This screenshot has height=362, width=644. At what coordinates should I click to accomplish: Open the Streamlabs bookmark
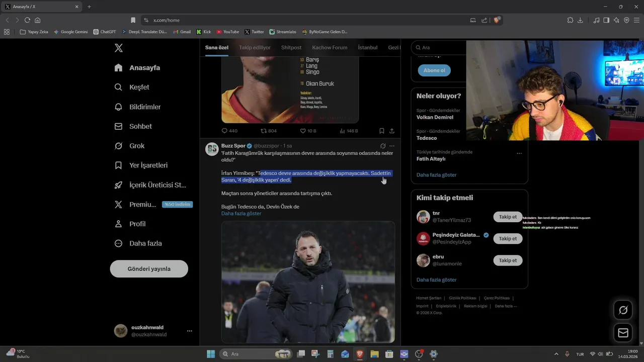coord(283,32)
